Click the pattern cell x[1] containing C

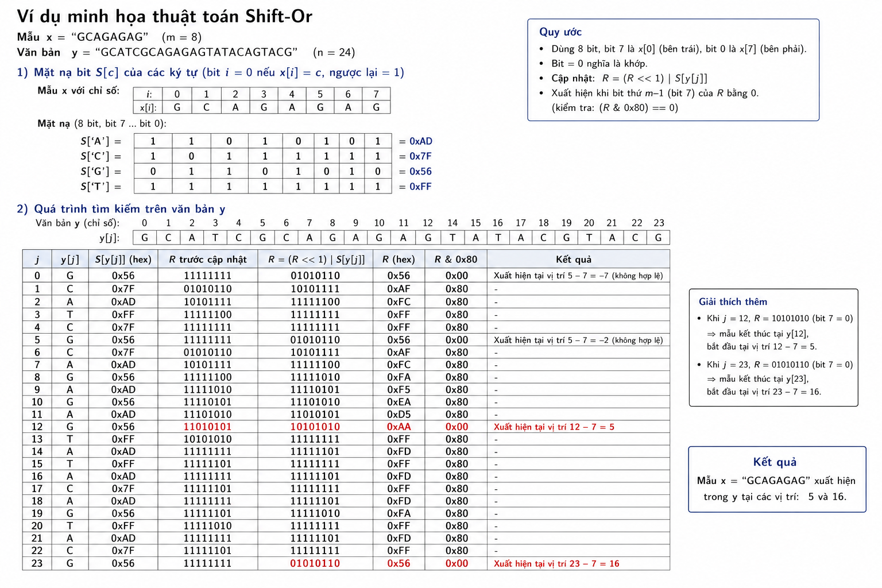pyautogui.click(x=206, y=107)
